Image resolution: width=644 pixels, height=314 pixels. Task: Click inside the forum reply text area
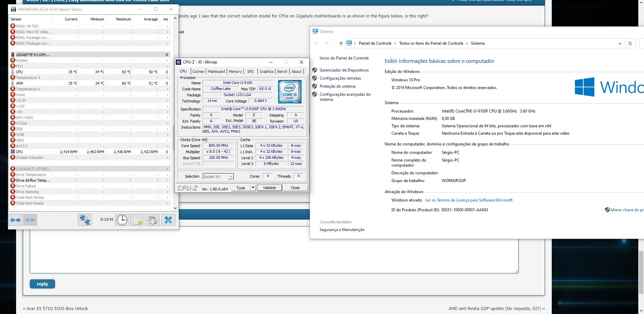click(274, 249)
